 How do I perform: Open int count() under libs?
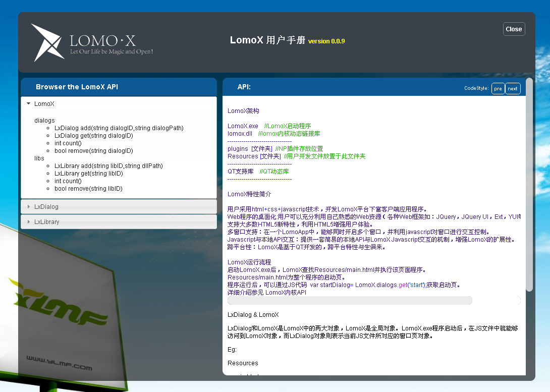(68, 181)
